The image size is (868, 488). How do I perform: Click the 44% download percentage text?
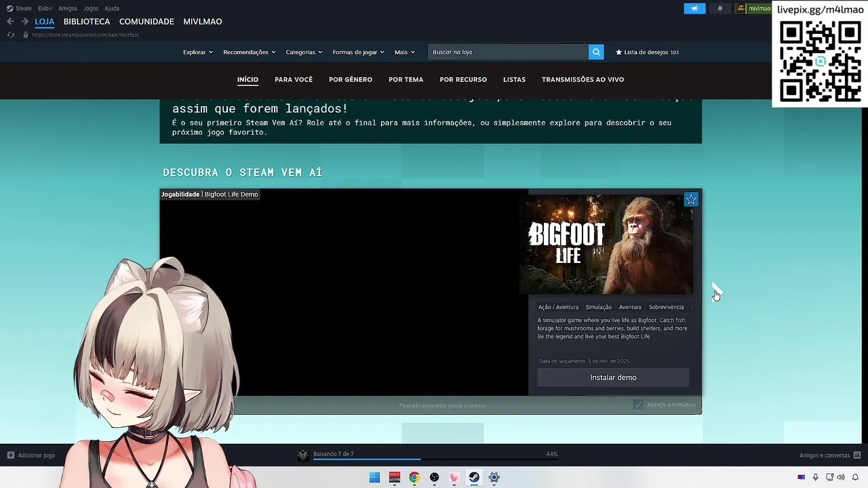(551, 454)
